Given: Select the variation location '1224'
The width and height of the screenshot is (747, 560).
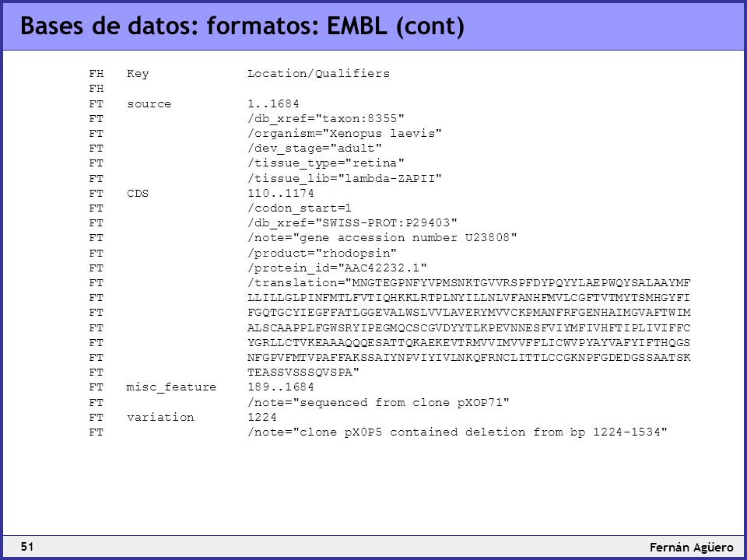Looking at the screenshot, I should [262, 417].
